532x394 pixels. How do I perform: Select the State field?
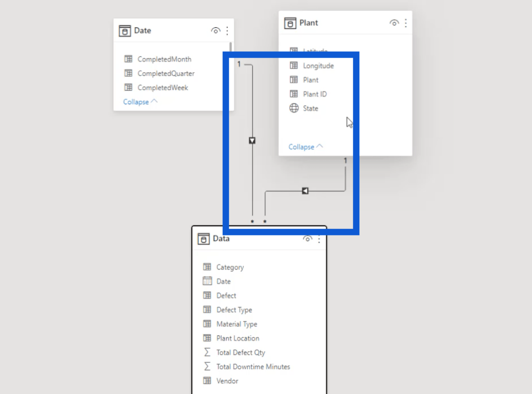[310, 109]
